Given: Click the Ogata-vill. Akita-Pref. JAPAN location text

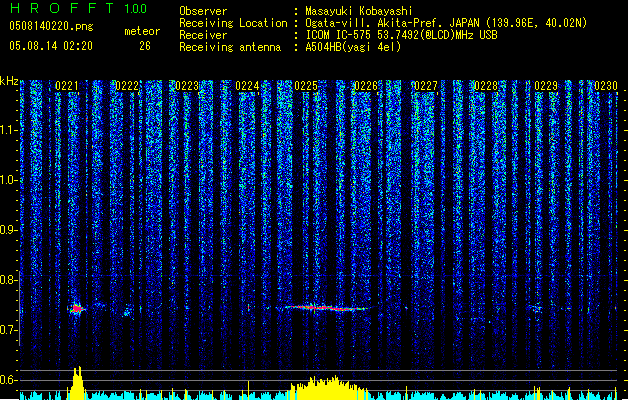Looking at the screenshot, I should click(446, 23).
